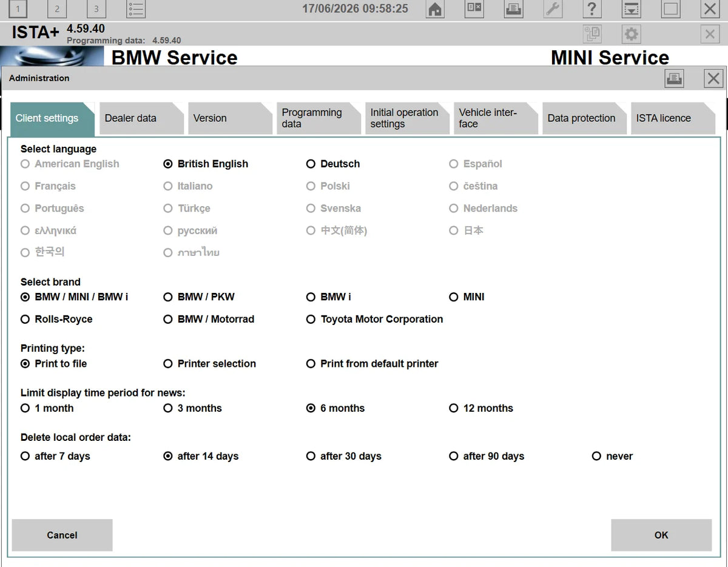Click the number 1 operation tab icon

[x=18, y=9]
